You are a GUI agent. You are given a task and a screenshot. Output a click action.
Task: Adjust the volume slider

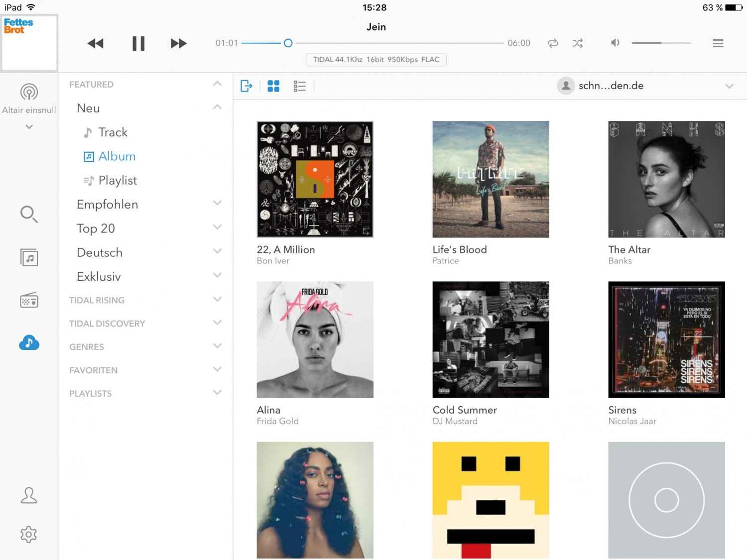point(661,43)
